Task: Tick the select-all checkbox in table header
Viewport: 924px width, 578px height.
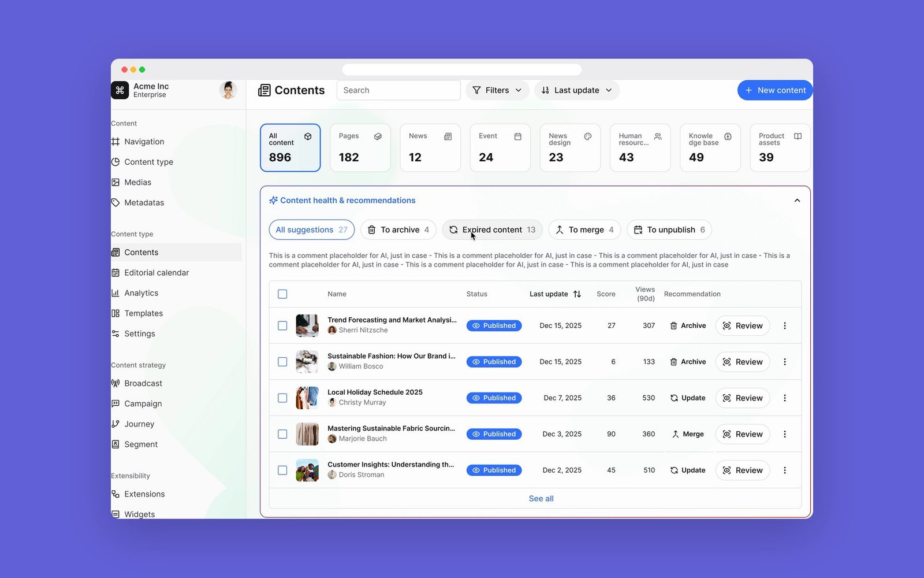Action: [282, 294]
